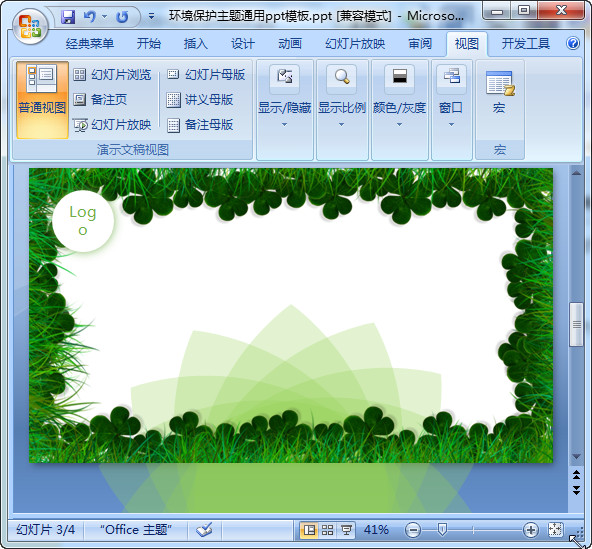Open the 审阅 tab

tap(420, 44)
